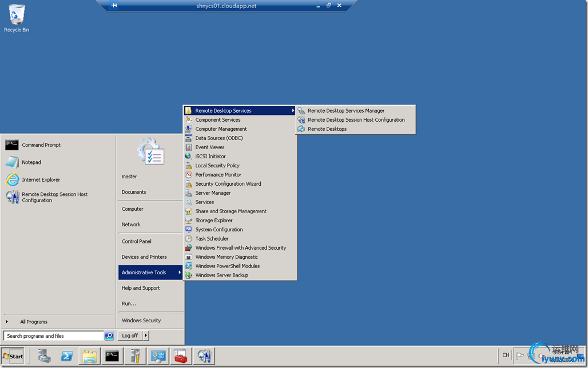Open Windows Firewall with Advanced Security
This screenshot has height=368, width=588.
pyautogui.click(x=240, y=247)
